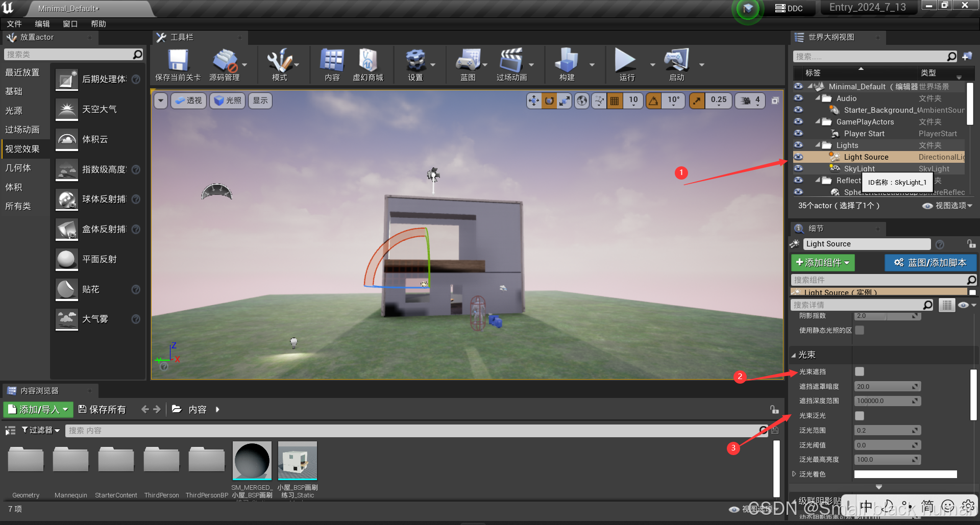The height and width of the screenshot is (525, 980).
Task: Open the Source Control (源码管理) toolbar icon
Action: coord(225,62)
